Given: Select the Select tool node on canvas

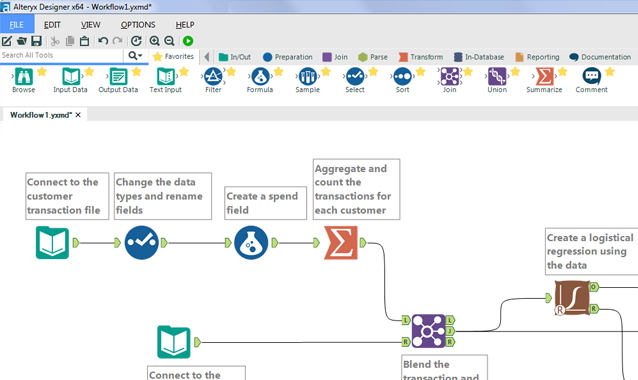Looking at the screenshot, I should coord(141,242).
